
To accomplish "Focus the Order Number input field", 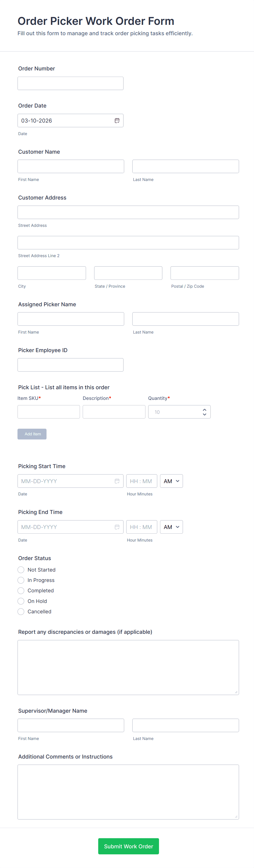I will click(x=70, y=84).
